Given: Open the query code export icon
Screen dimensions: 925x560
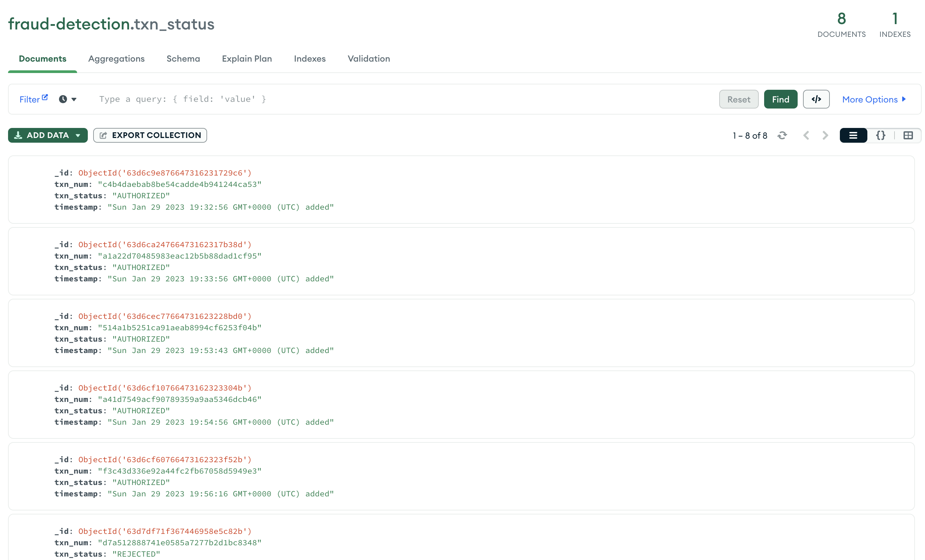Looking at the screenshot, I should coord(816,99).
